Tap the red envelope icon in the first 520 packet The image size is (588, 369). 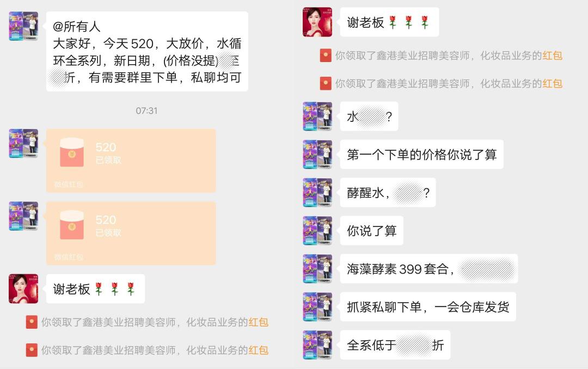[x=72, y=152]
